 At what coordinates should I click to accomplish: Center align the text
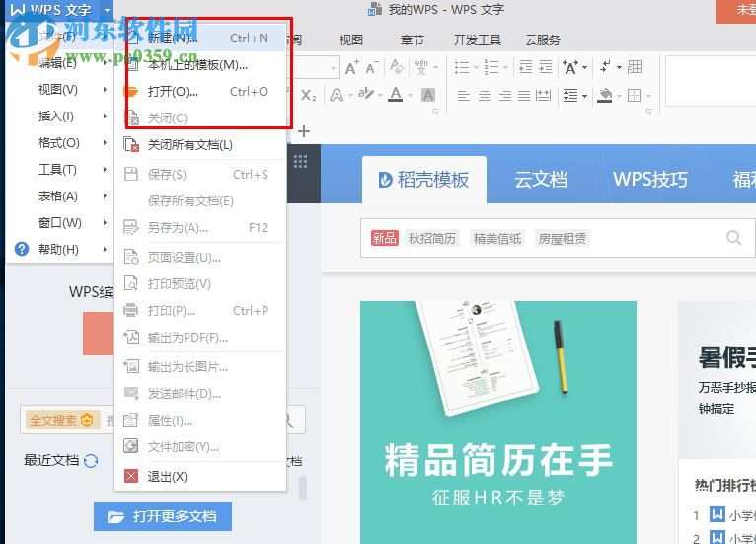click(484, 96)
